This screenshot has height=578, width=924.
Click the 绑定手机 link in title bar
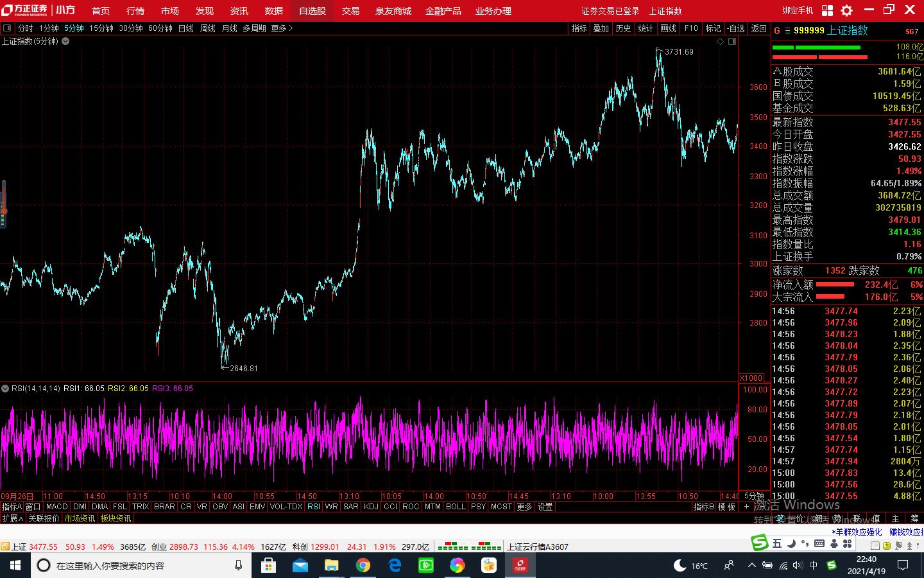pos(798,11)
